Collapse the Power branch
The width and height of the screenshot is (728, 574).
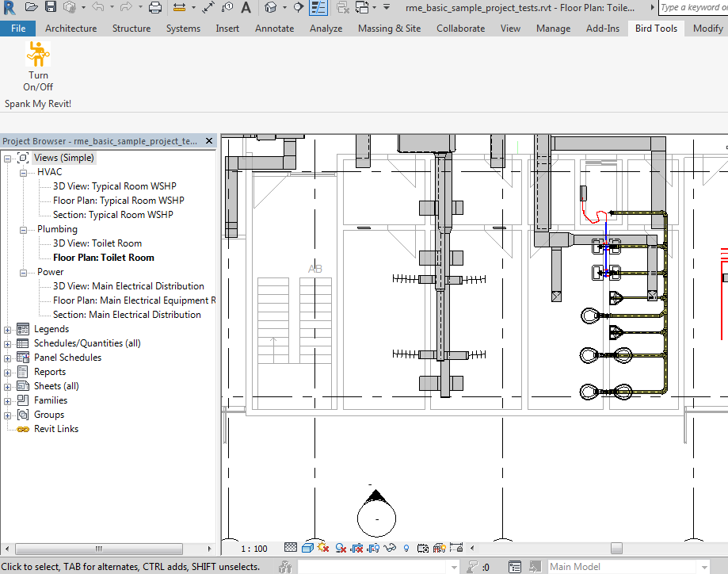[x=23, y=273]
